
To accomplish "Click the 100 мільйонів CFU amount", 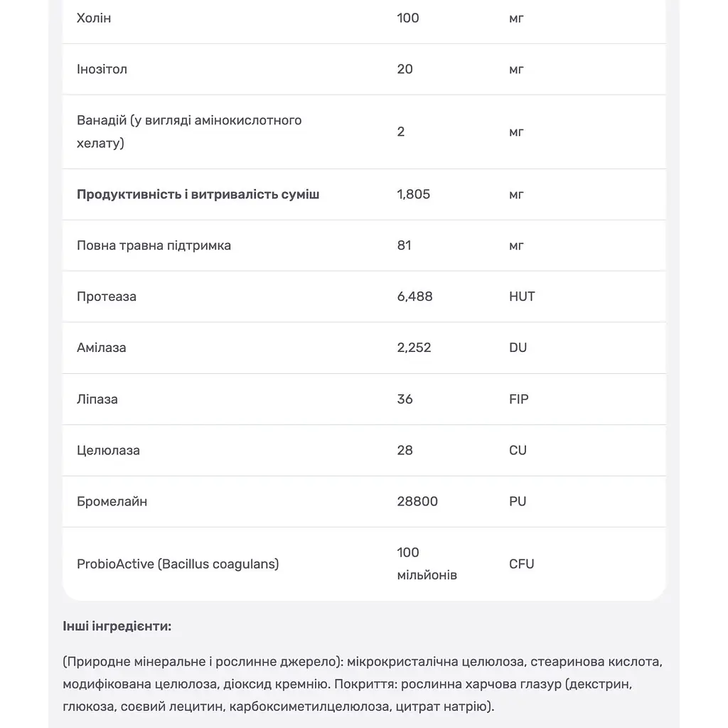I will pos(427,564).
